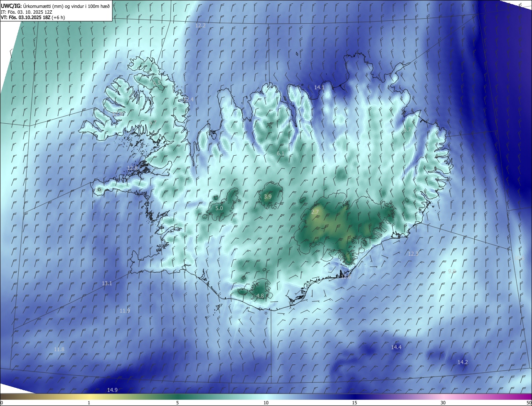The image size is (532, 406).
Task: Click the 13.1 value label southwest of Iceland
Action: 107,283
